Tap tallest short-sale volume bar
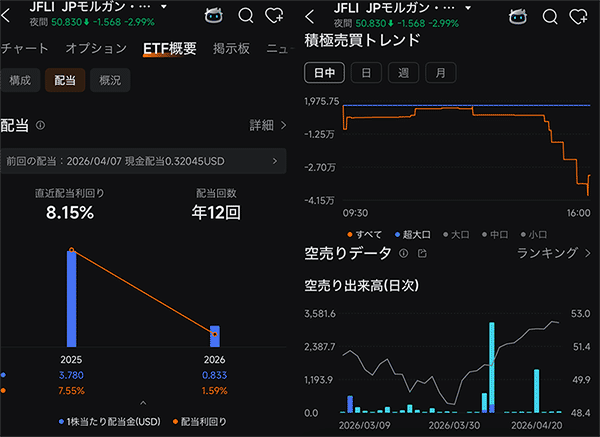The image size is (600, 437). pyautogui.click(x=492, y=367)
